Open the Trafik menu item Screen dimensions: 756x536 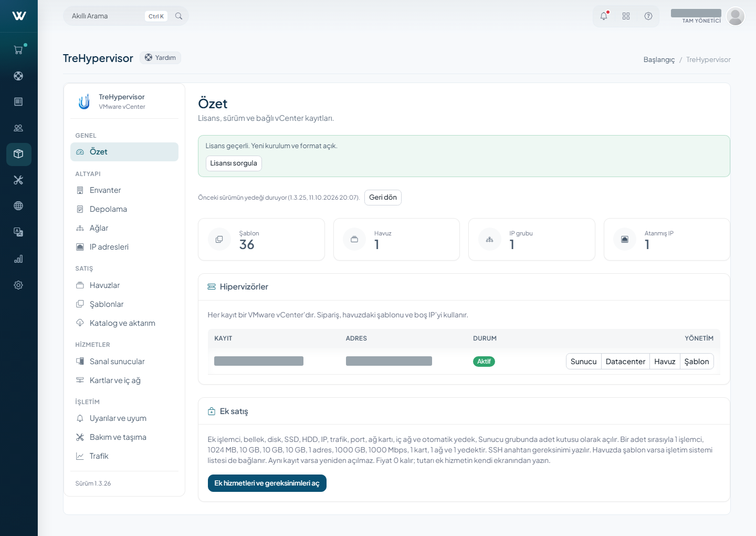pyautogui.click(x=124, y=456)
